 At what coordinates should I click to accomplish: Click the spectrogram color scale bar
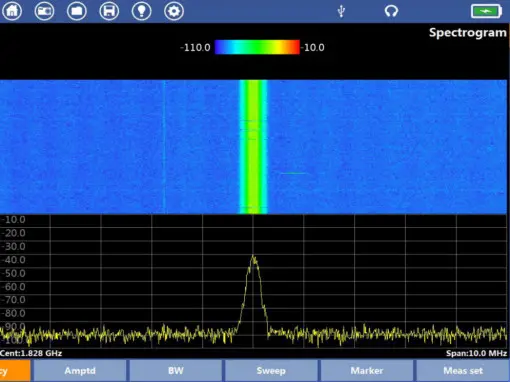257,47
